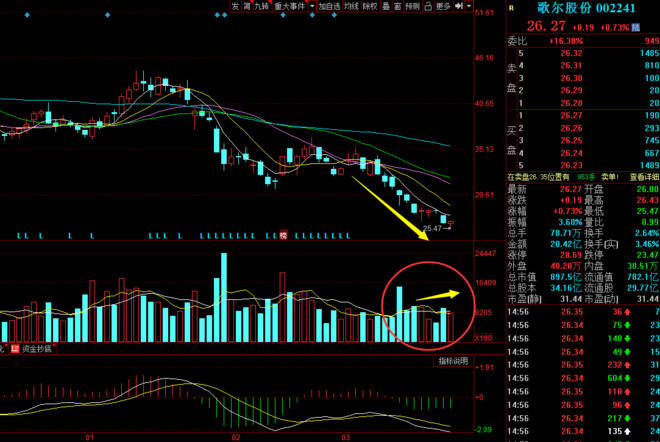Image resolution: width=660 pixels, height=442 pixels.
Task: Click the 振幅 value 3.68%
Action: click(570, 222)
